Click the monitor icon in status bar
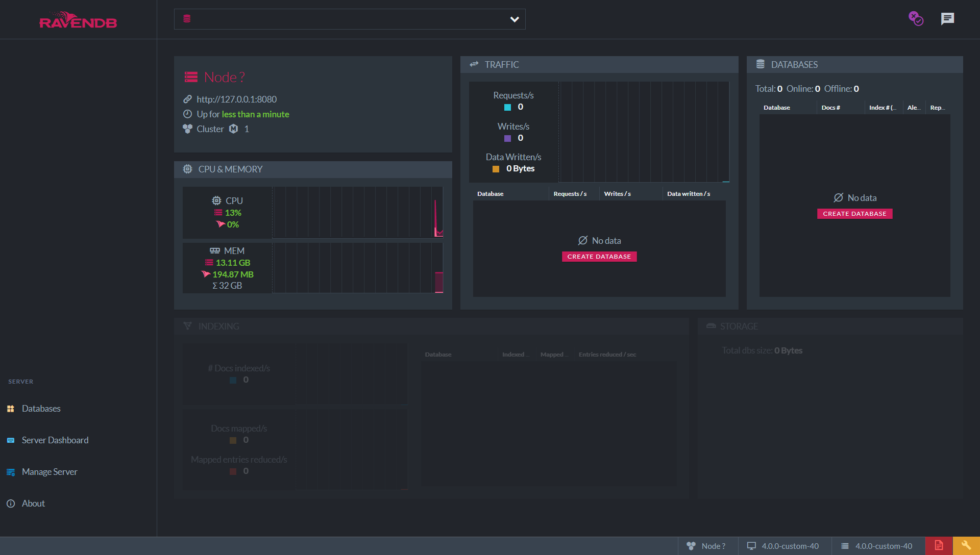Viewport: 980px width, 555px height. pyautogui.click(x=751, y=546)
